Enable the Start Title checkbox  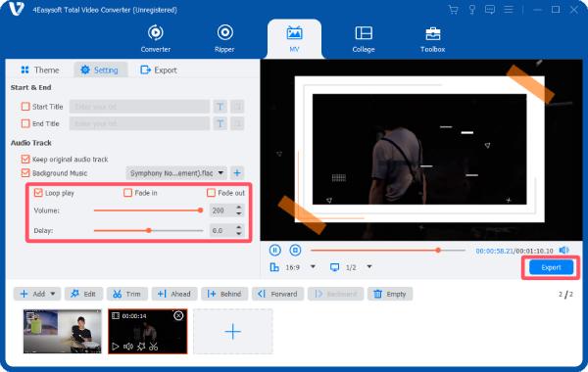[25, 107]
